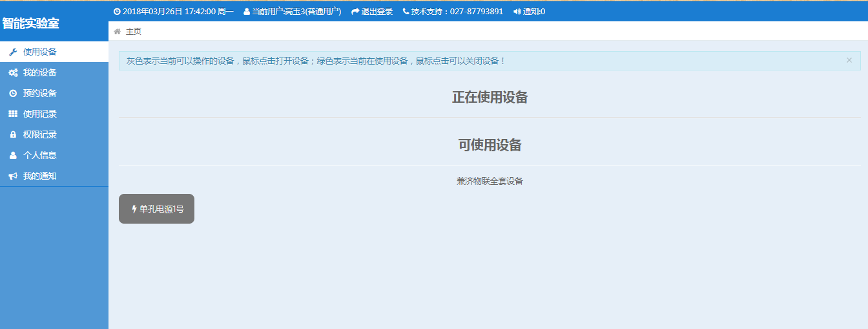Viewport: 868px width, 329px height.
Task: Turn on the 单孔电源1号 device
Action: [x=156, y=209]
